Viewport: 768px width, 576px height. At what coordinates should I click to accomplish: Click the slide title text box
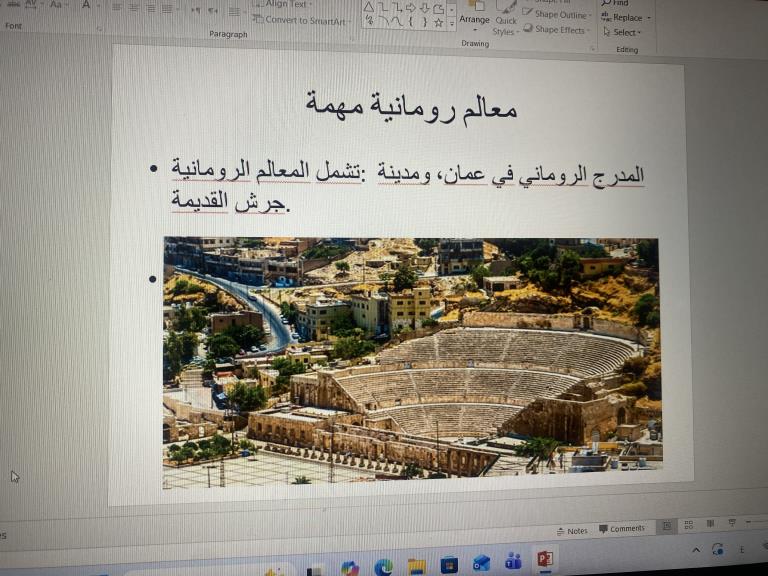tap(411, 105)
